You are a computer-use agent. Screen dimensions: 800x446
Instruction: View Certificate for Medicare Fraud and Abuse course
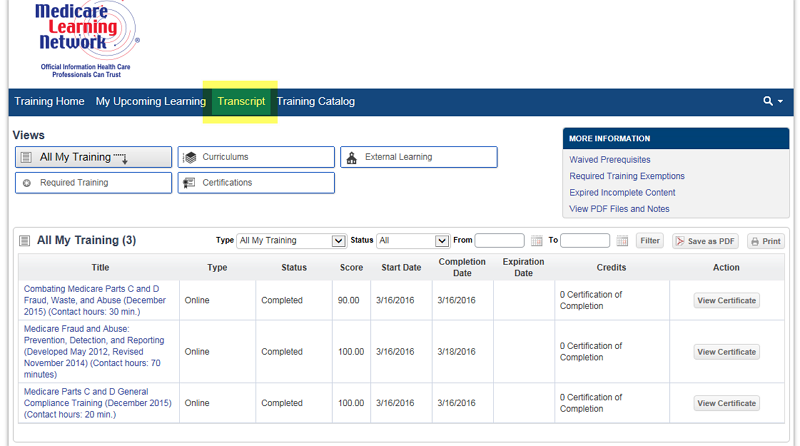727,352
